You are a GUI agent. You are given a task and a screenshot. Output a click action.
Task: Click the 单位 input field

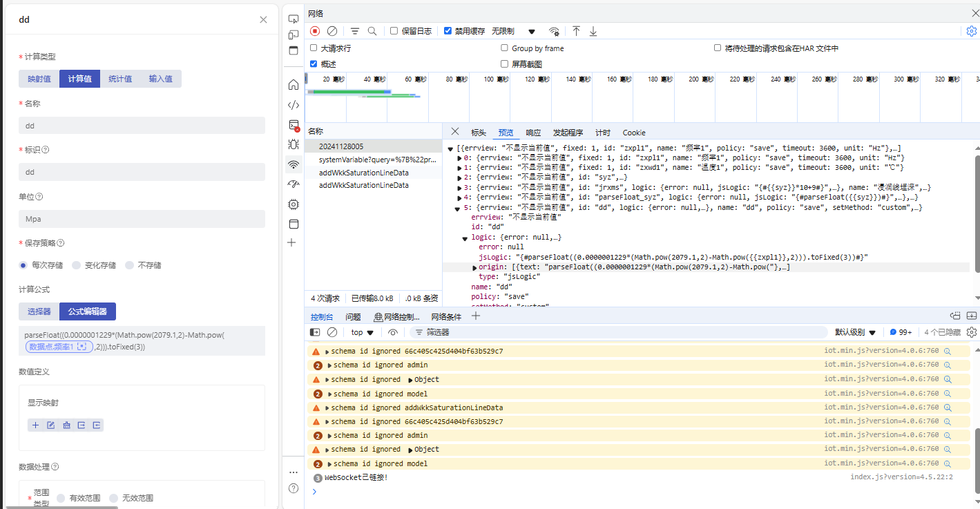pyautogui.click(x=142, y=219)
